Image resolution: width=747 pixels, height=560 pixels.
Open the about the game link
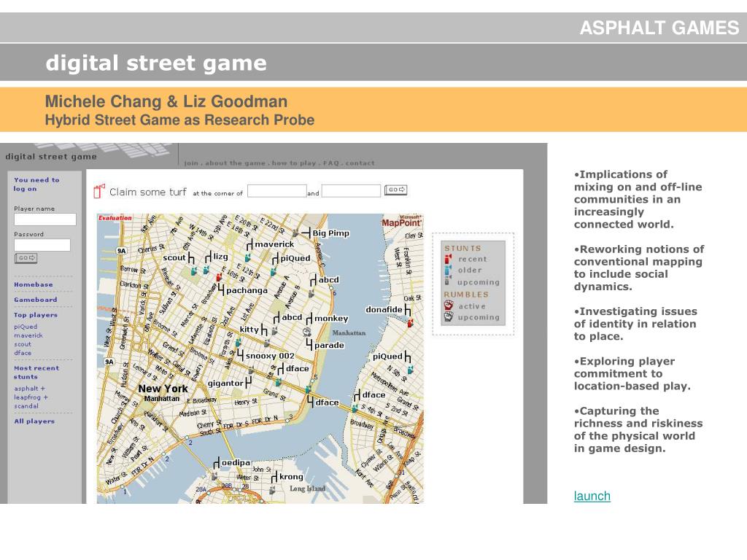pos(236,163)
